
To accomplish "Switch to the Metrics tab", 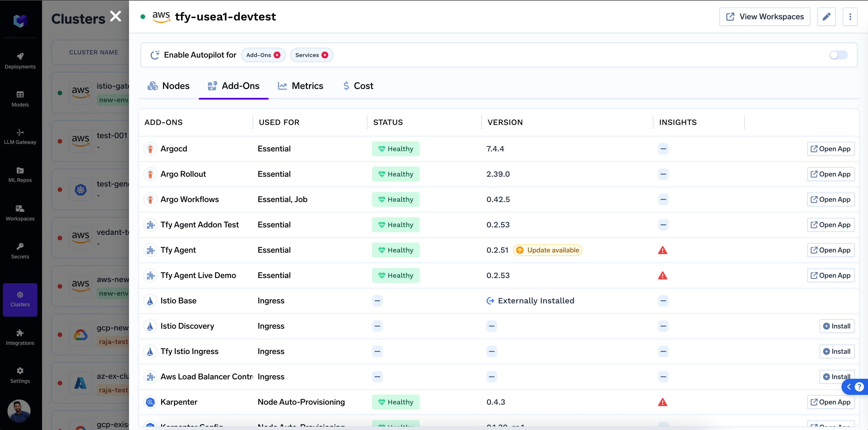I will click(x=301, y=86).
